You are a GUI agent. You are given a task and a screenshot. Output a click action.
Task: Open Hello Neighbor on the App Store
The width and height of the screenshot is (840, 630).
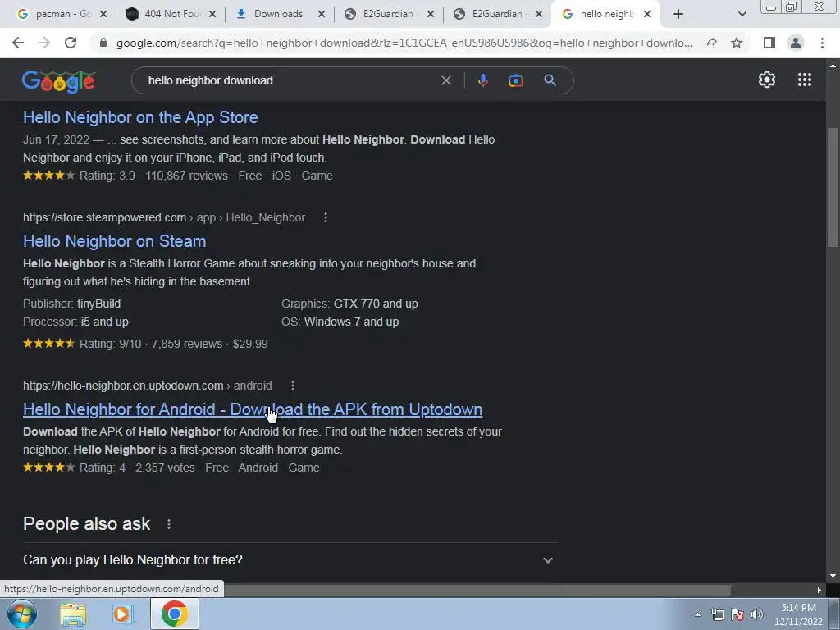coord(140,117)
